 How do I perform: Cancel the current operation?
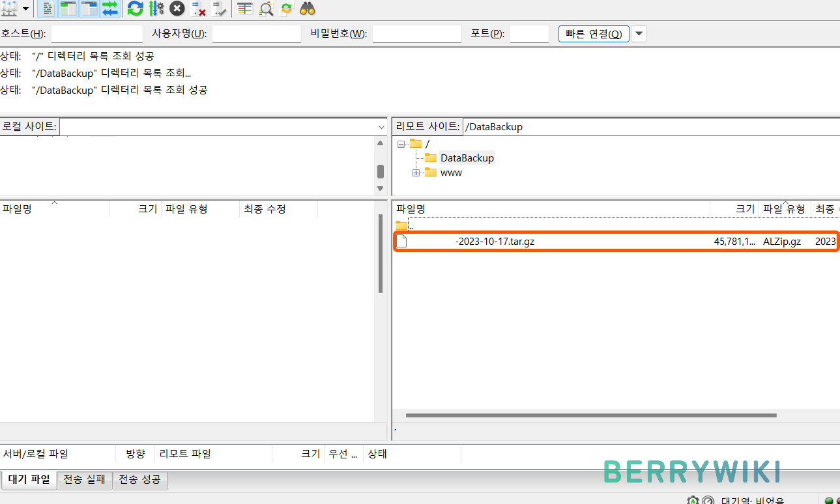(x=177, y=8)
